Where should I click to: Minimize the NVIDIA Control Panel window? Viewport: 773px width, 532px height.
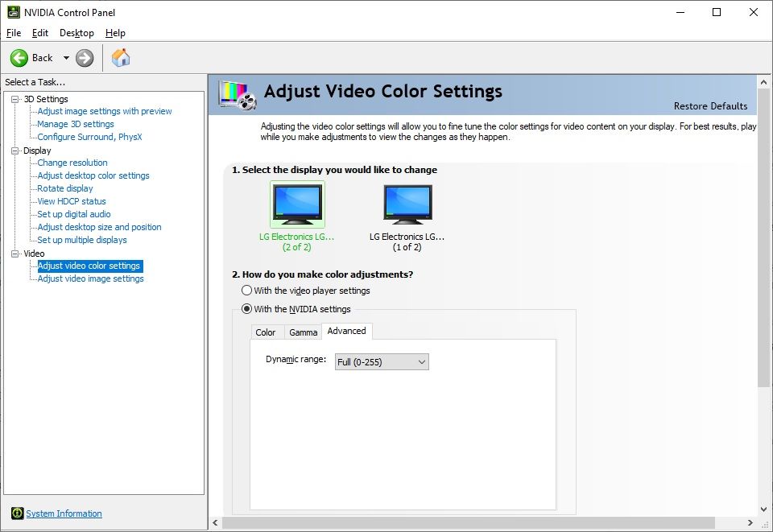tap(680, 12)
